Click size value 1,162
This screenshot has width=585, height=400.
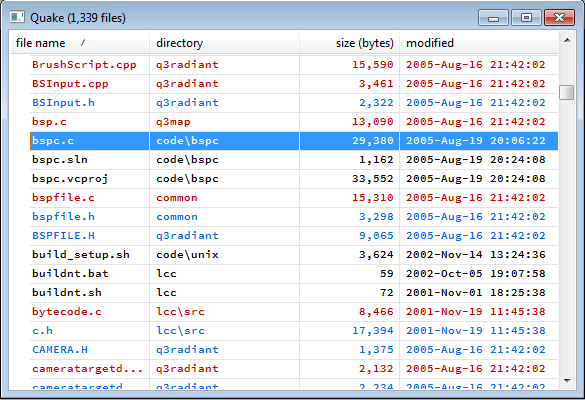[x=376, y=160]
